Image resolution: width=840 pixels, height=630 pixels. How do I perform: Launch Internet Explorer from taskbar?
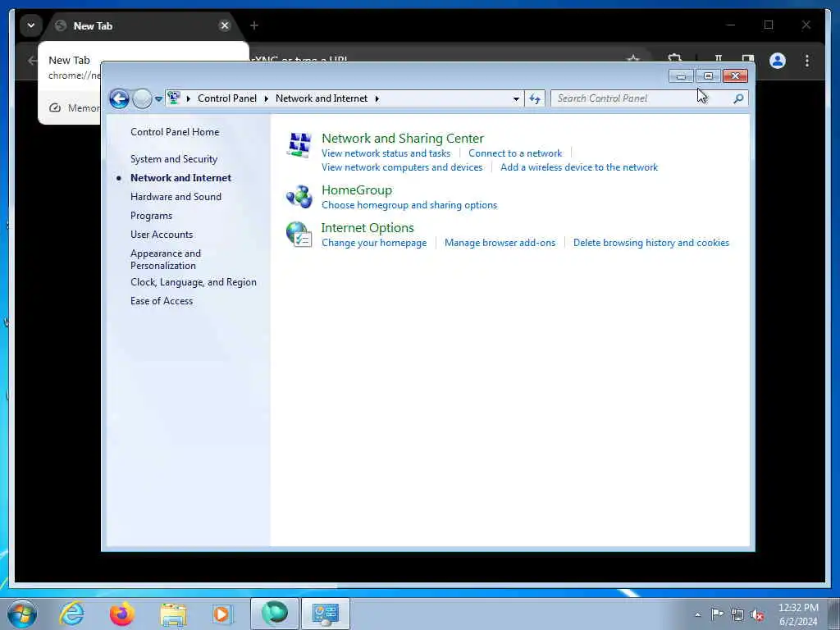click(71, 614)
